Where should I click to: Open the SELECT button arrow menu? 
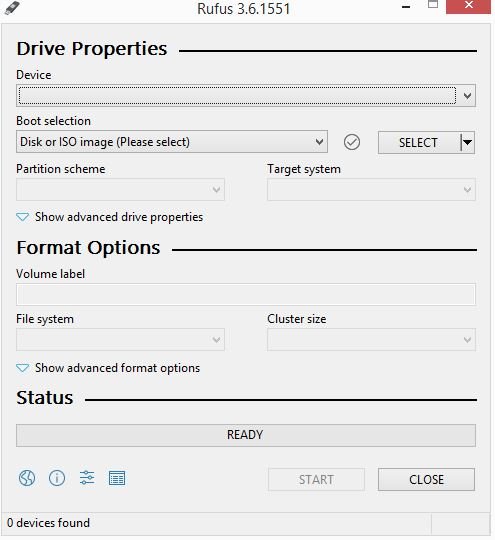tap(467, 142)
